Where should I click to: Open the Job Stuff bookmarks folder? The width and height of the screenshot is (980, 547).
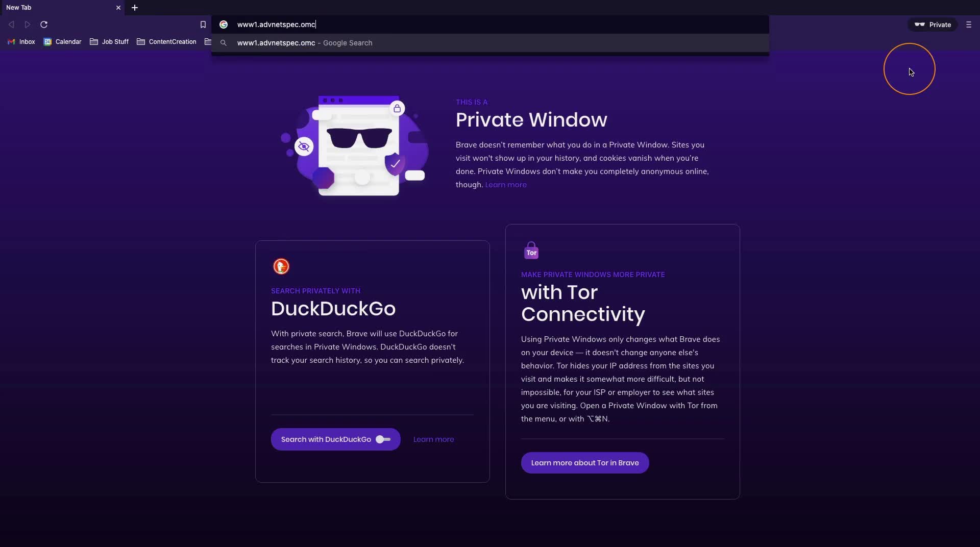[109, 42]
